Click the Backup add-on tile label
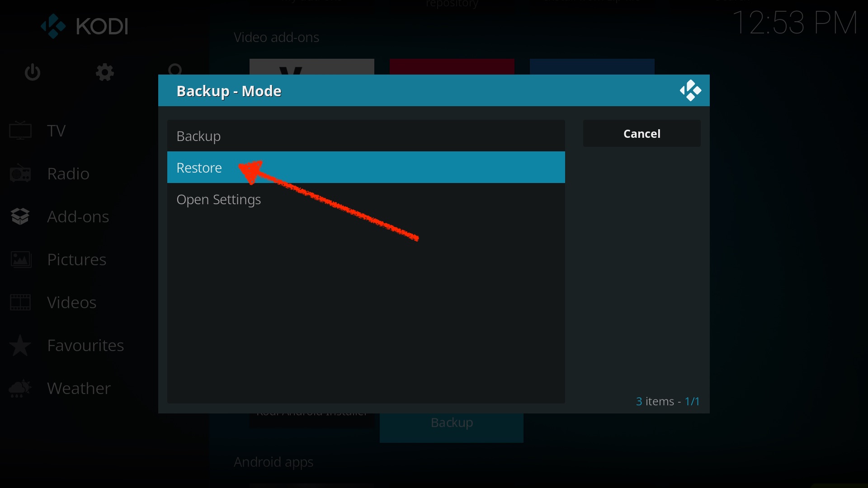Viewport: 868px width, 488px height. click(452, 423)
